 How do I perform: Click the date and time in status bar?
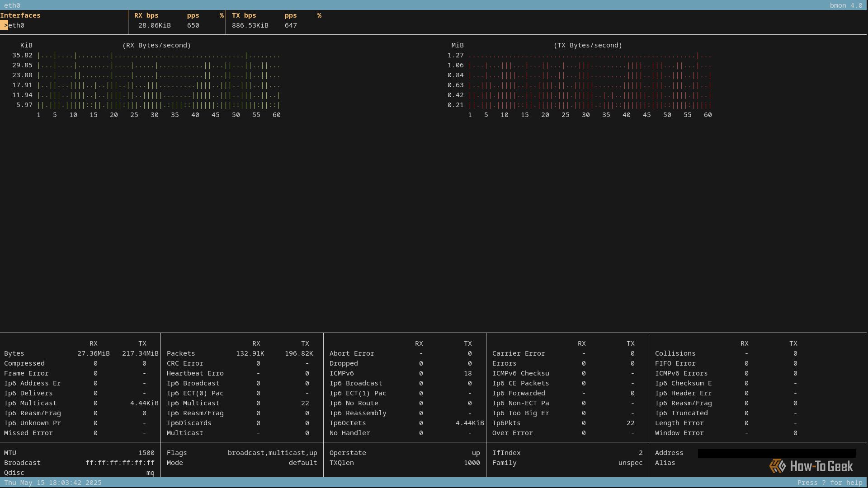tap(52, 483)
